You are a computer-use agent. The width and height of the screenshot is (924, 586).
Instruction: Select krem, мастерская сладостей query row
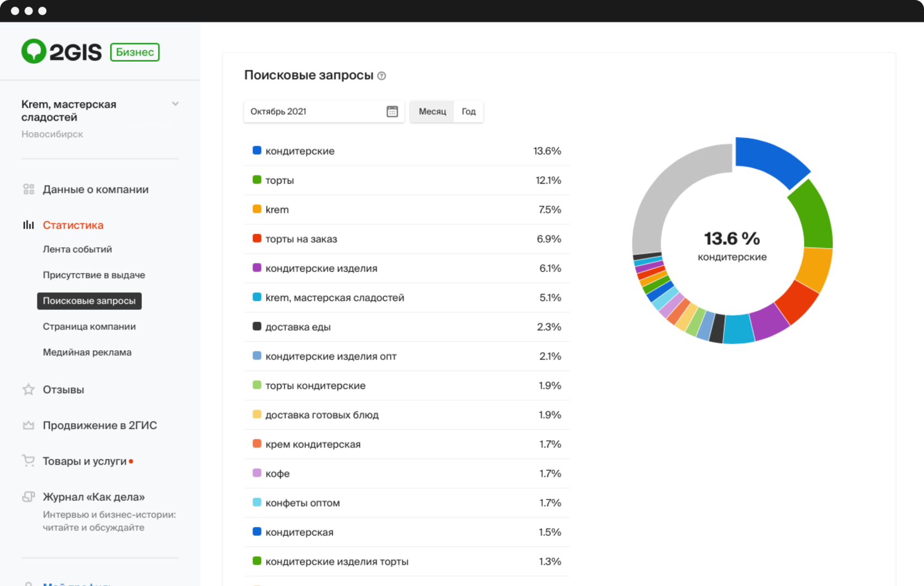[407, 297]
